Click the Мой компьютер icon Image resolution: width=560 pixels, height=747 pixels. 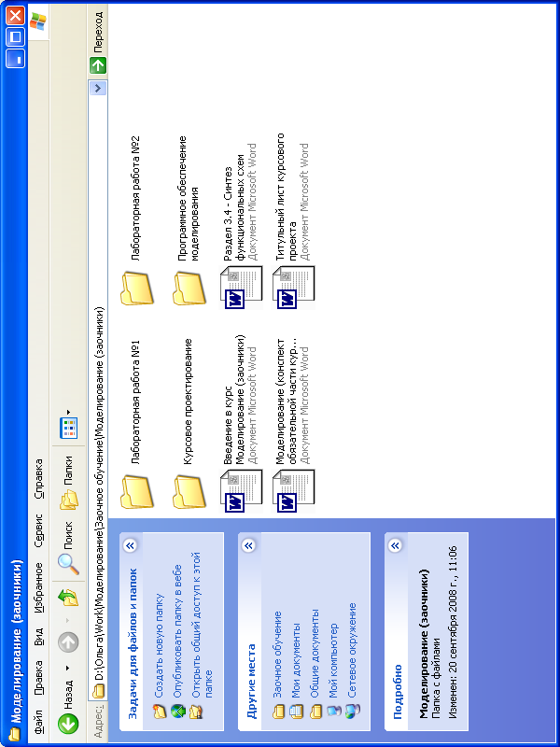tap(334, 712)
